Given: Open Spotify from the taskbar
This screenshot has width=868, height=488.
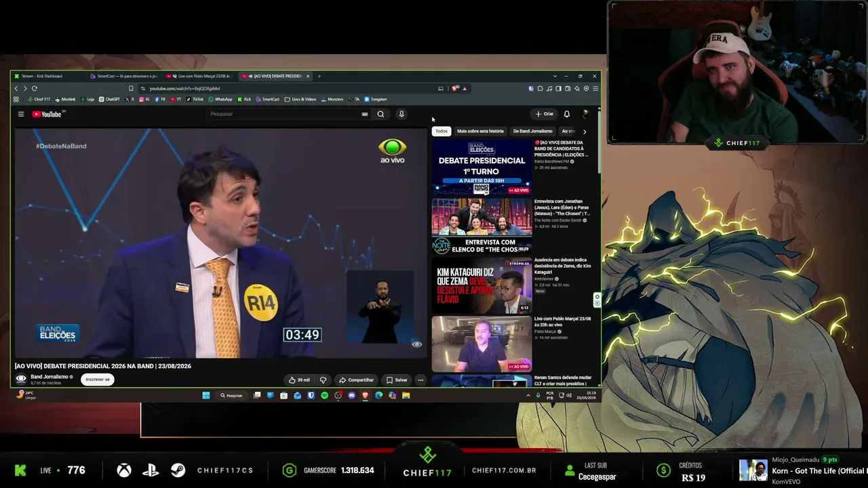Looking at the screenshot, I should 324,395.
